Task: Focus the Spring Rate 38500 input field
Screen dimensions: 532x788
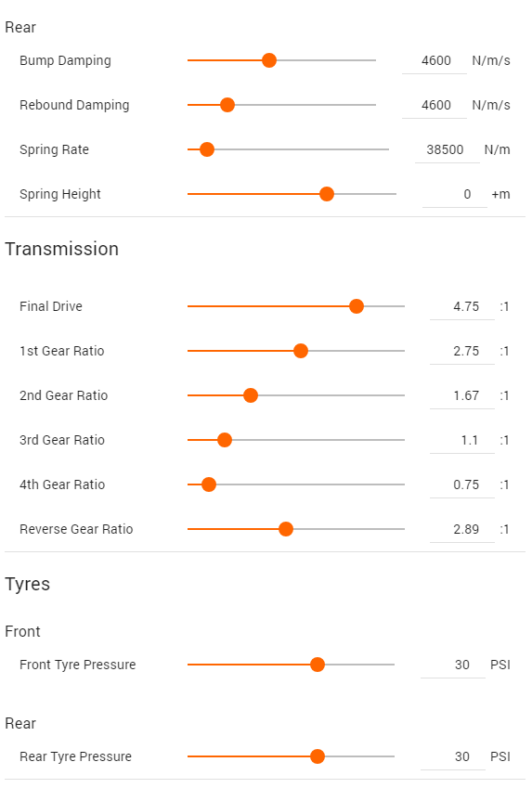Action: (x=448, y=149)
